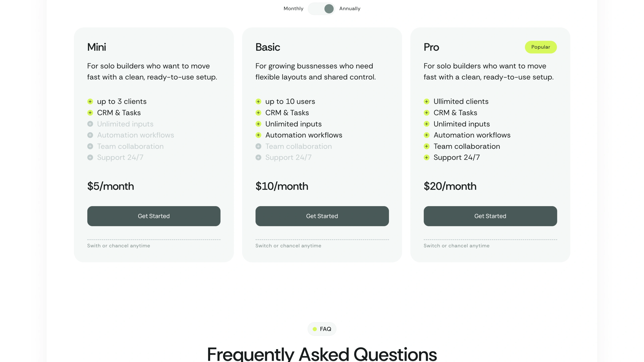Click the plus icon beside 'Ullimited clients'
Image resolution: width=644 pixels, height=362 pixels.
coord(427,101)
